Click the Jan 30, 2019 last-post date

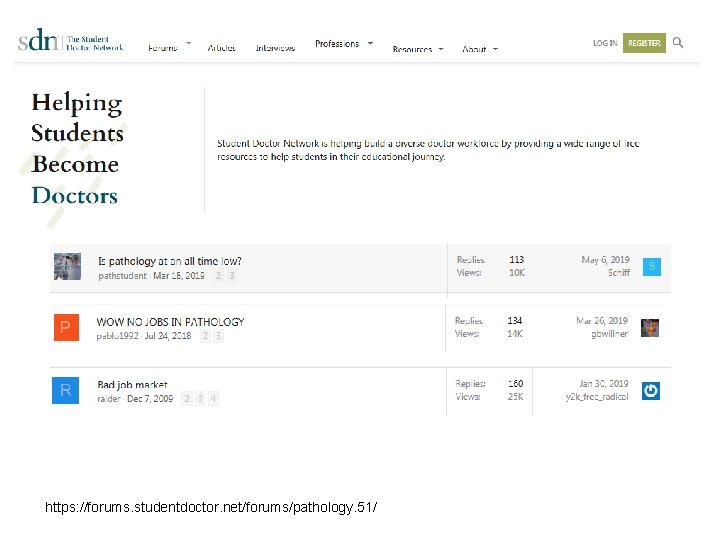pyautogui.click(x=603, y=383)
